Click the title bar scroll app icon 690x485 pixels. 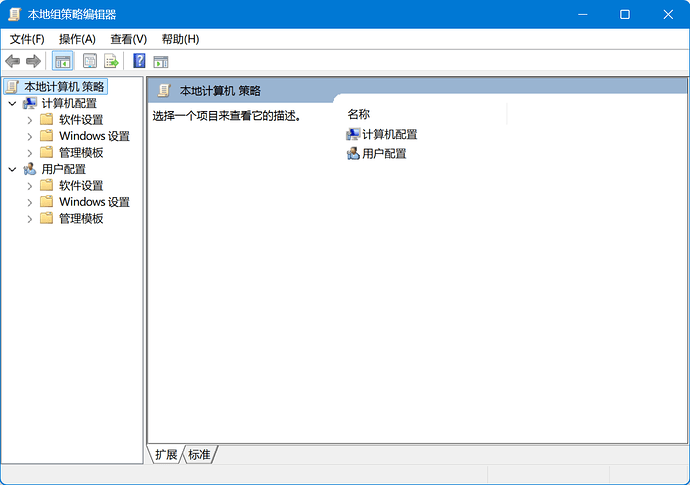click(x=15, y=14)
